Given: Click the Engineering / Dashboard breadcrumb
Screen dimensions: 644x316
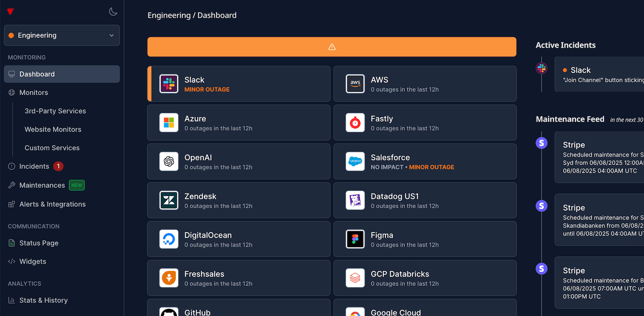Looking at the screenshot, I should [192, 15].
